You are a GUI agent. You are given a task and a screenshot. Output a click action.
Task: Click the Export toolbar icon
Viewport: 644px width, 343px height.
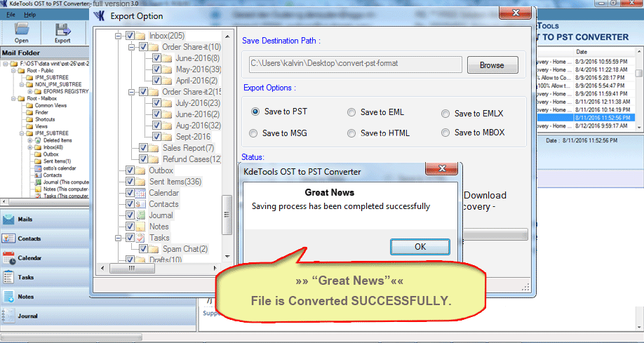62,31
